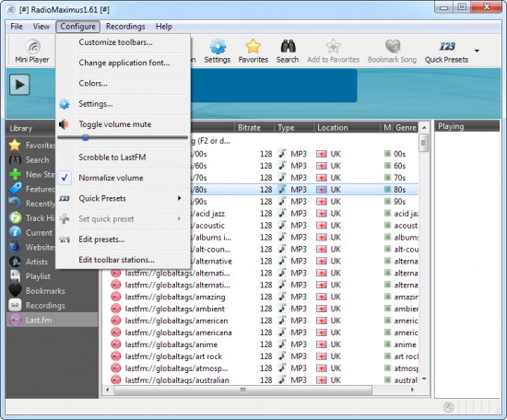
Task: Click the Settings gear toolbar icon
Action: 218,51
